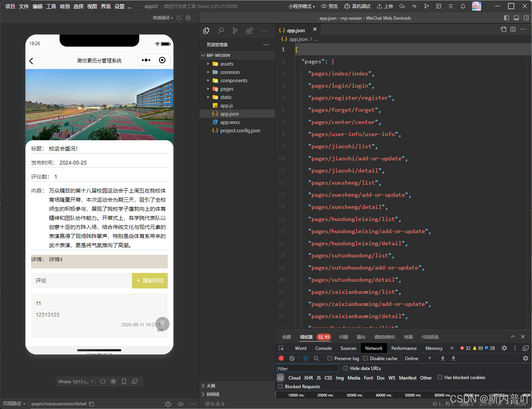Open the normal compile (普通编译) dropdown
Screen dimensions: 532x409
[x=163, y=18]
